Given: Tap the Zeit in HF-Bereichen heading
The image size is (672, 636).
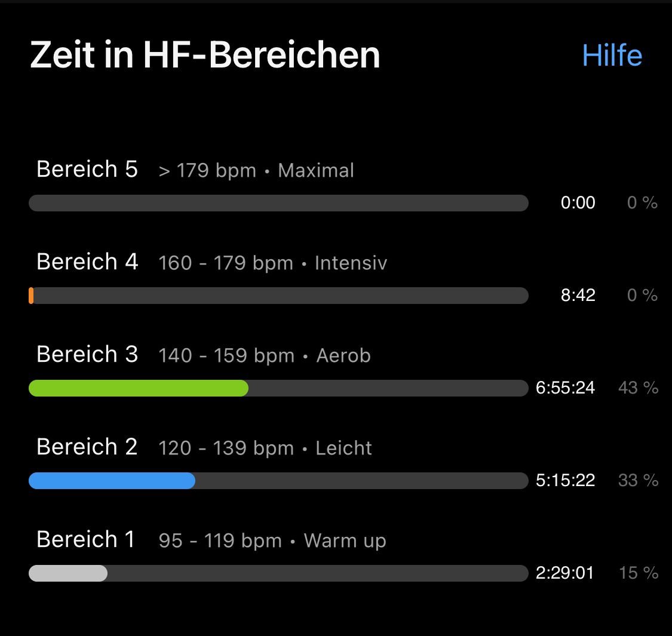Looking at the screenshot, I should click(205, 54).
